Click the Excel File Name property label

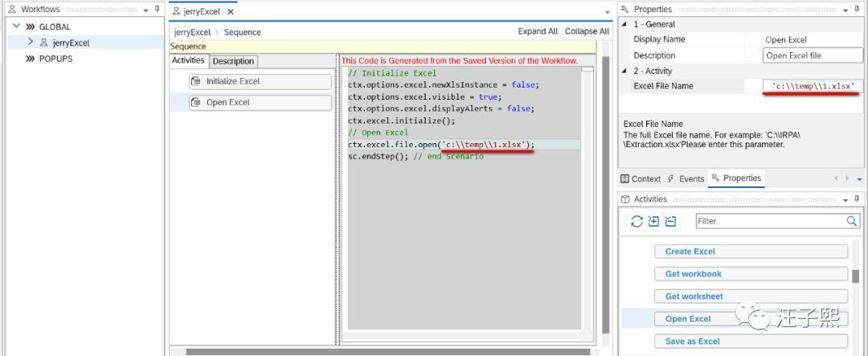point(663,86)
